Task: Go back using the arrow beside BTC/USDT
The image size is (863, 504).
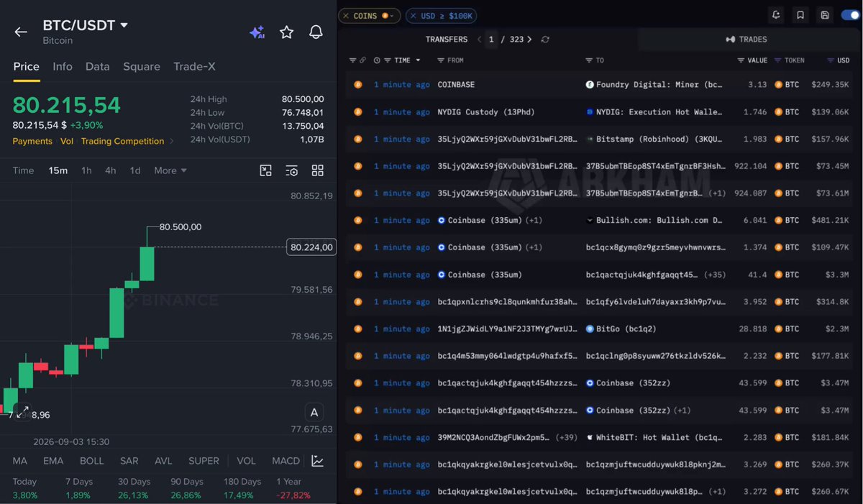Action: coord(21,32)
